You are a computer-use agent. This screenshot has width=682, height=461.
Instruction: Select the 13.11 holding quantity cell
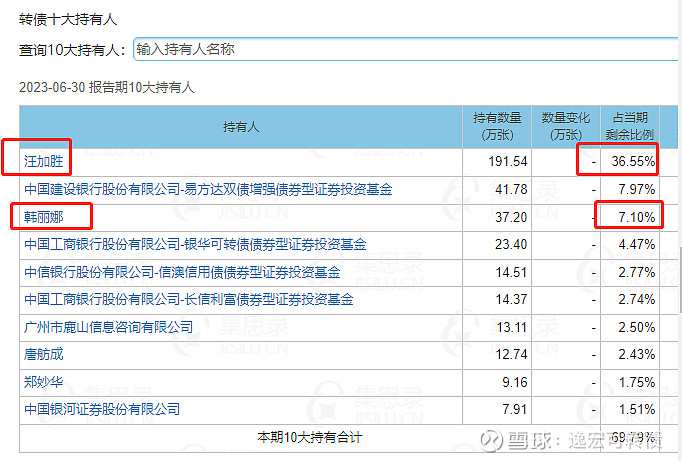tap(497, 327)
